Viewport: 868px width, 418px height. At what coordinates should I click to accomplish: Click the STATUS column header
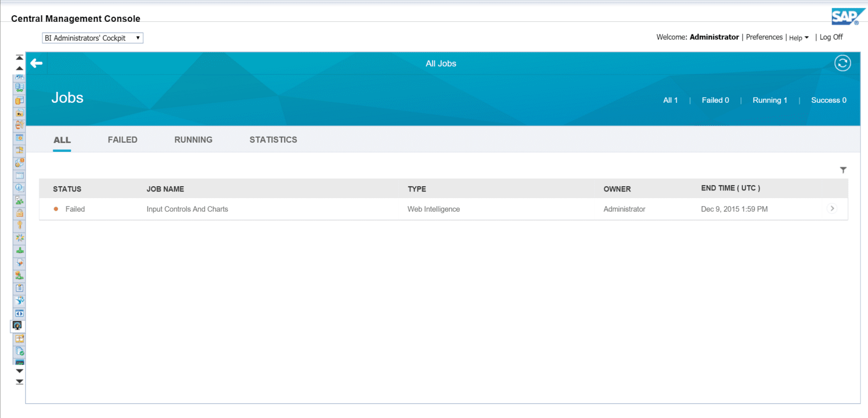67,189
